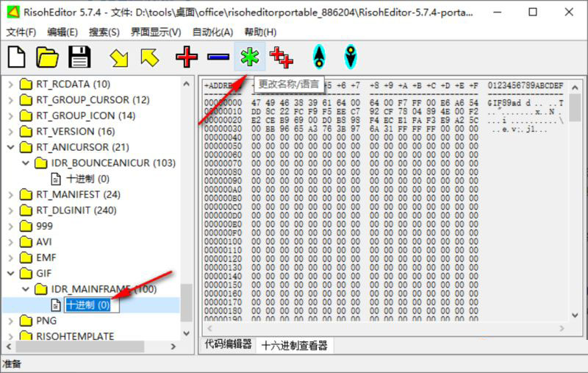Click the yellow down-right arrow import icon

pyautogui.click(x=119, y=58)
